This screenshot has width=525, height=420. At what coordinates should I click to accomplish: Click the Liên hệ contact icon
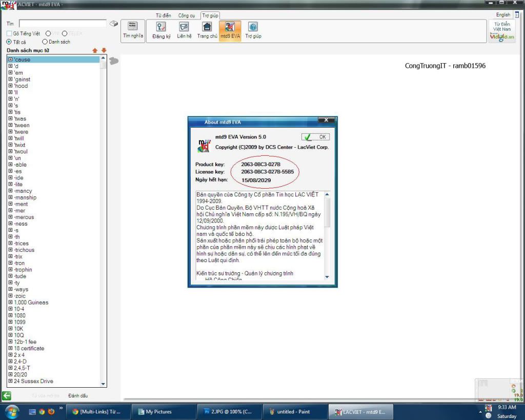[184, 30]
